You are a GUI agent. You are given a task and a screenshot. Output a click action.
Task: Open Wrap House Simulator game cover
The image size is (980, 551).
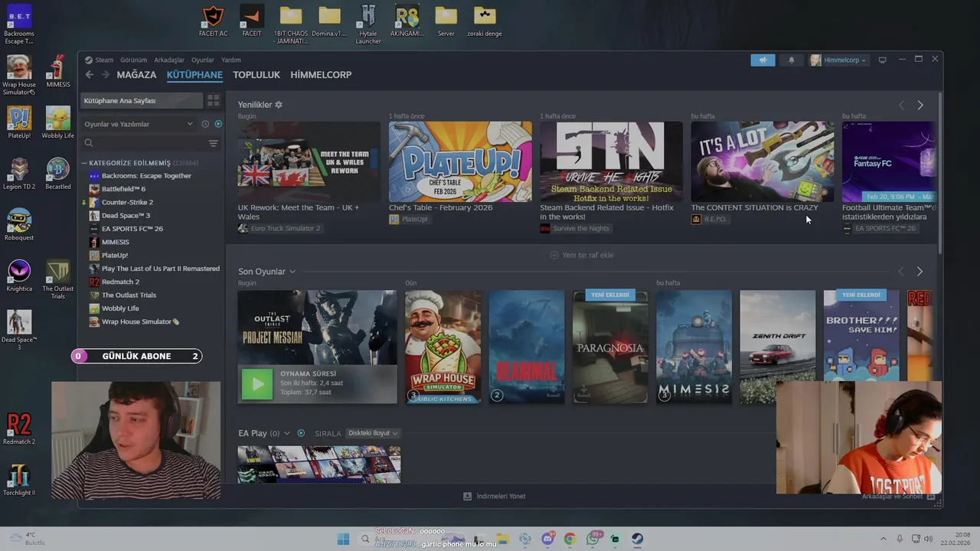click(443, 347)
